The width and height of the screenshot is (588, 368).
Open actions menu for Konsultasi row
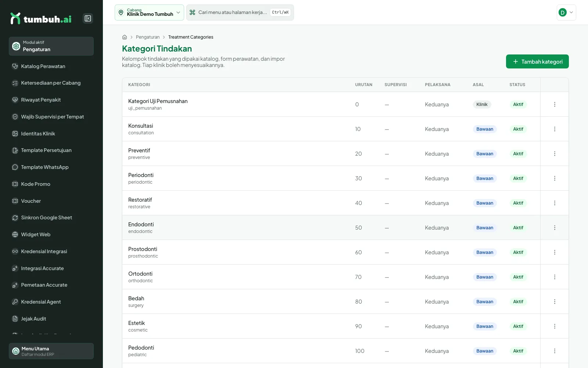[555, 129]
